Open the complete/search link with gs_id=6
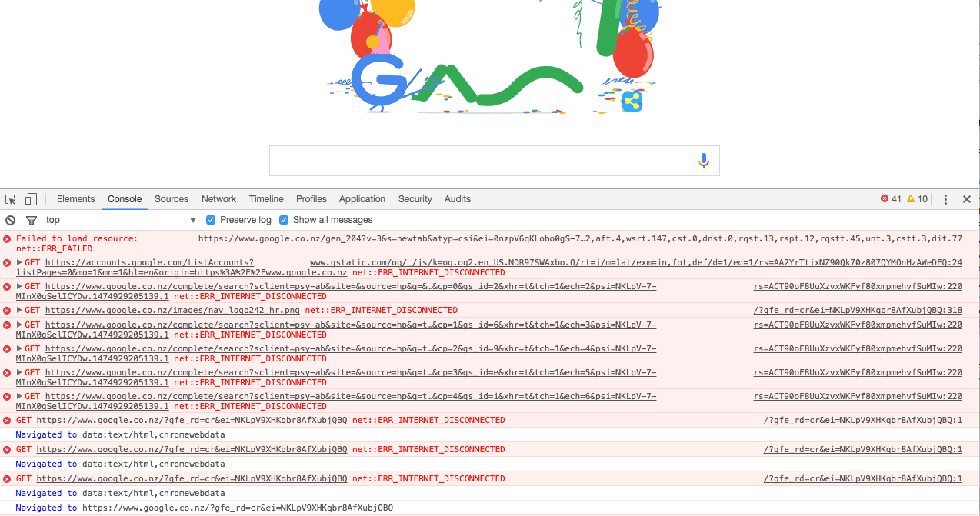This screenshot has height=516, width=980. coord(351,325)
